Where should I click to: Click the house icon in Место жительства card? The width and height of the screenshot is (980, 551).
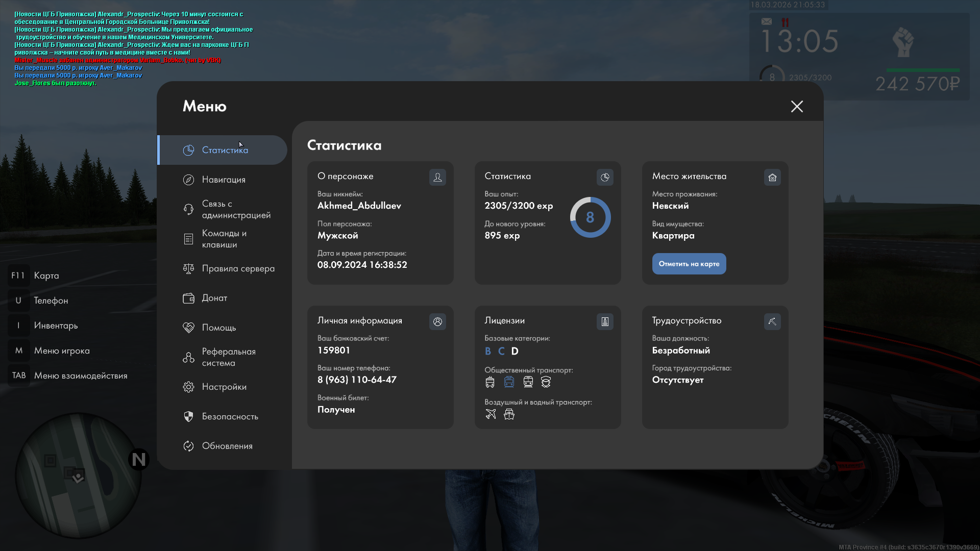click(x=772, y=177)
